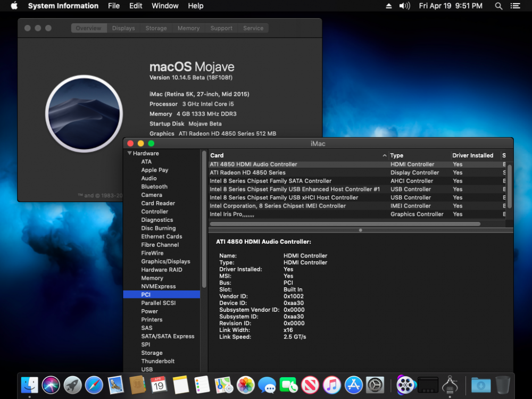Open FaceTime green icon in dock
Viewport: 532px width, 399px height.
pyautogui.click(x=289, y=385)
